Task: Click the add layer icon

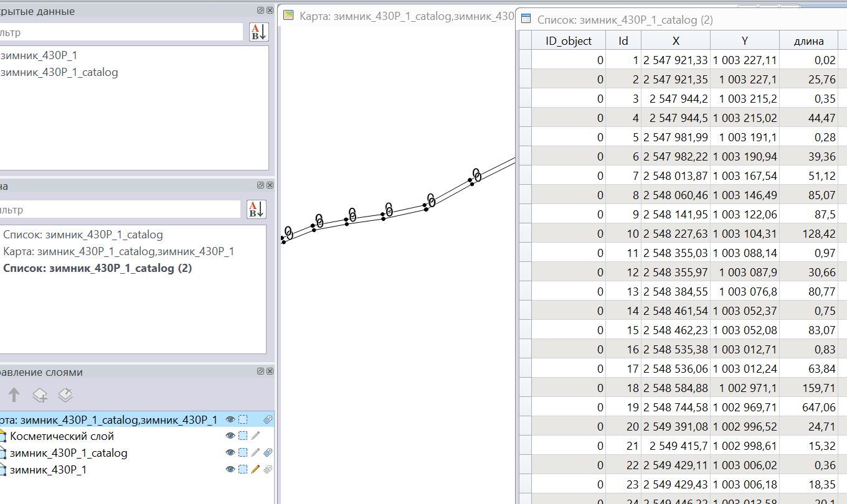Action: click(40, 394)
